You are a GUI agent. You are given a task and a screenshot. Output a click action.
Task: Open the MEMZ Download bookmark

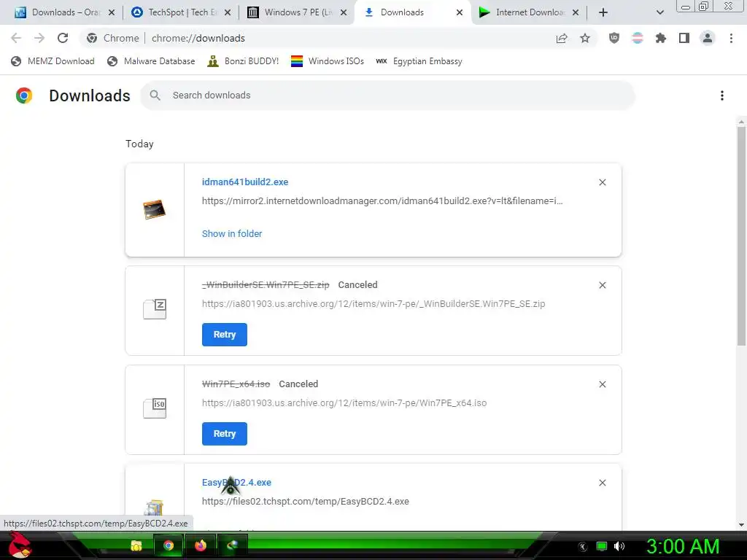pos(53,61)
